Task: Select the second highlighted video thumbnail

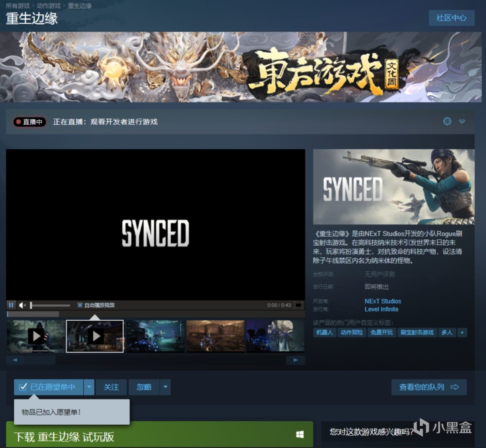Action: (95, 336)
